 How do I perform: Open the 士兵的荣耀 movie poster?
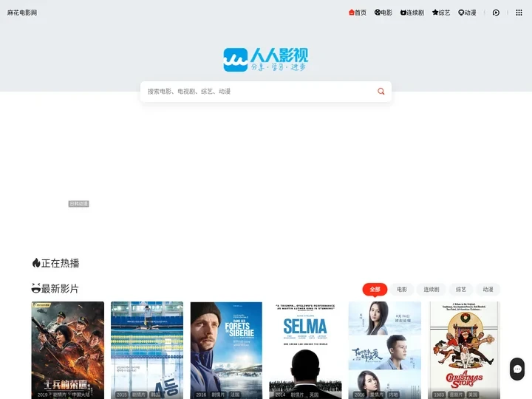pyautogui.click(x=68, y=350)
